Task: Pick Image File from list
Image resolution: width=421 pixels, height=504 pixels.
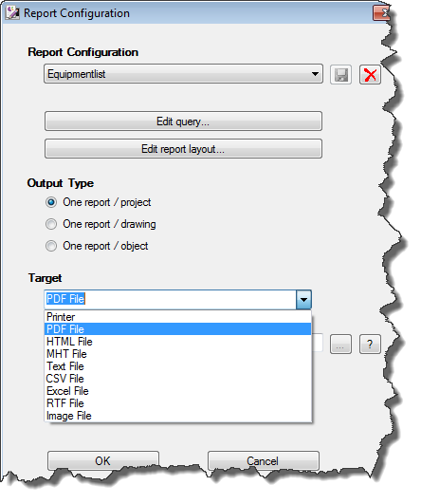Action: [x=177, y=416]
